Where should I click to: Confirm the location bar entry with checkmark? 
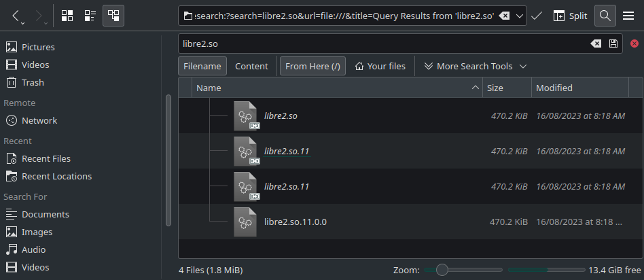point(537,16)
